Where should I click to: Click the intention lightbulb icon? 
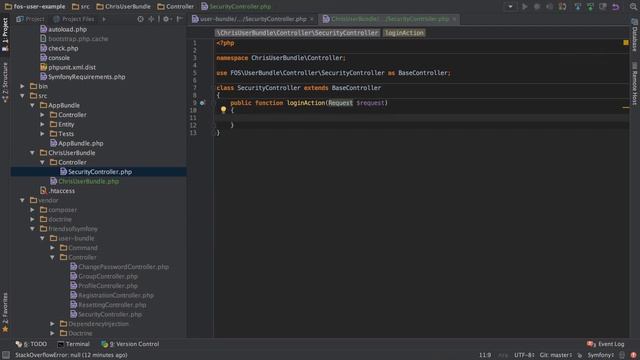pyautogui.click(x=223, y=109)
